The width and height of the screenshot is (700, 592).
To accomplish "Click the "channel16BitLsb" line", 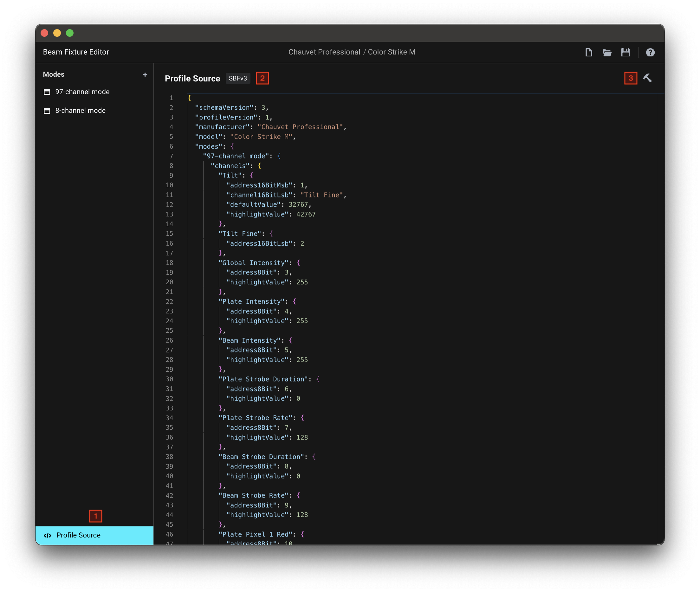I will tap(286, 195).
